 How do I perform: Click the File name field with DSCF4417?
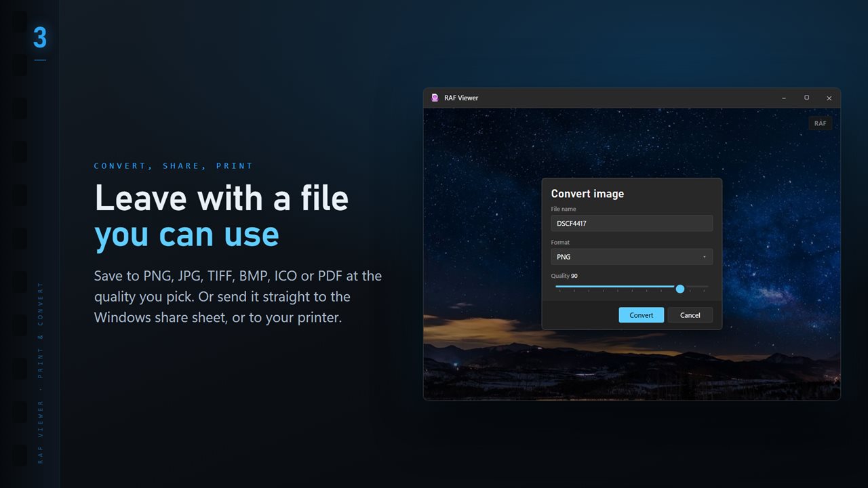(x=632, y=223)
